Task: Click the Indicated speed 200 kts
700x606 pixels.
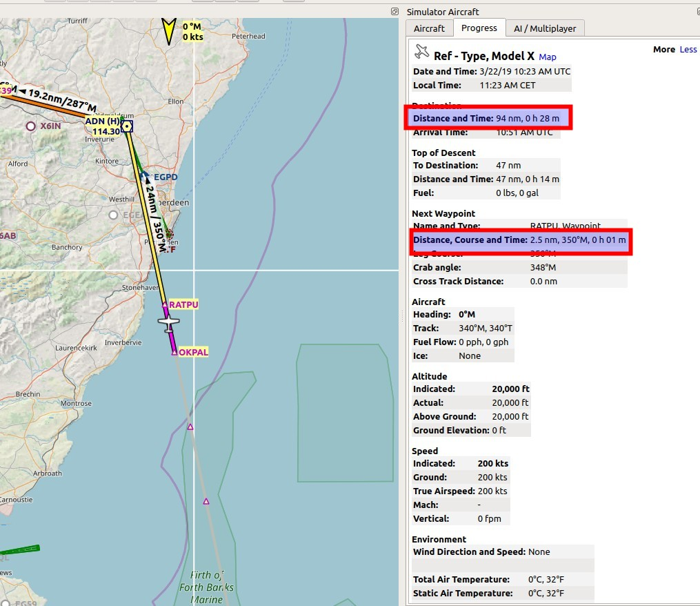Action: point(493,464)
